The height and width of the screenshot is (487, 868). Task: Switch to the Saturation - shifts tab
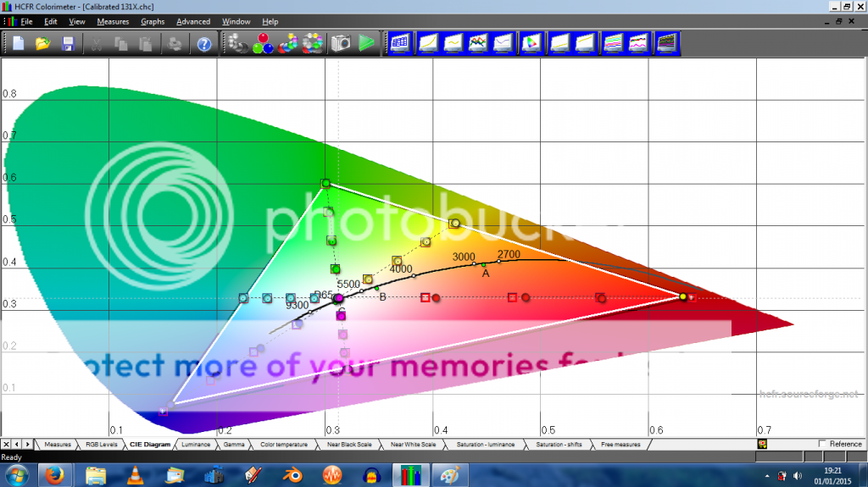(559, 445)
